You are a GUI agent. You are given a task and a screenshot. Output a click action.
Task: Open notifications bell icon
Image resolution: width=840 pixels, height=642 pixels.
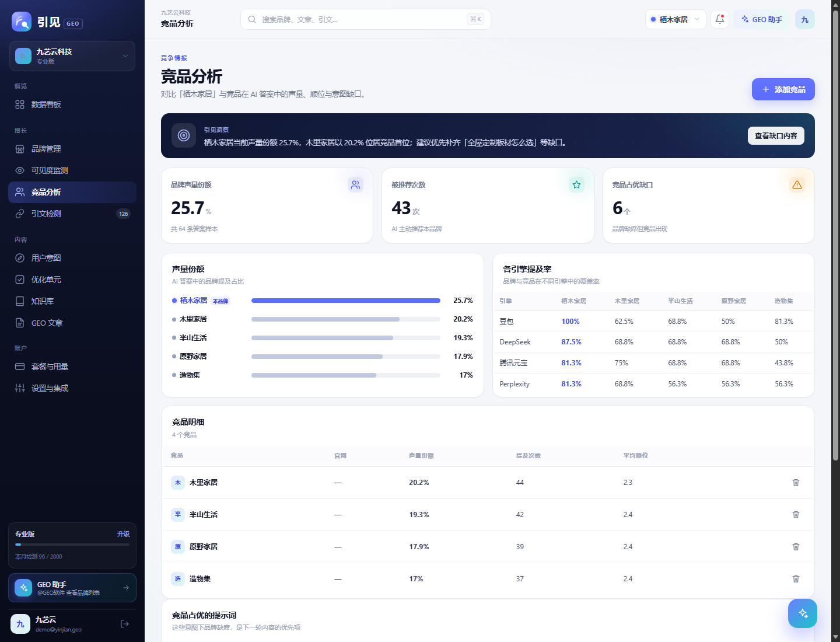pos(720,19)
